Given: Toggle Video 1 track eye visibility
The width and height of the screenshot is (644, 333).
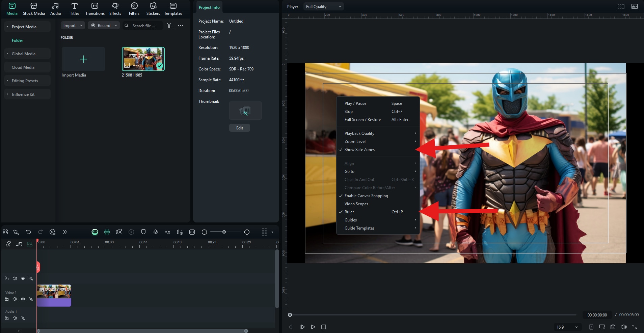Looking at the screenshot, I should pos(23,299).
